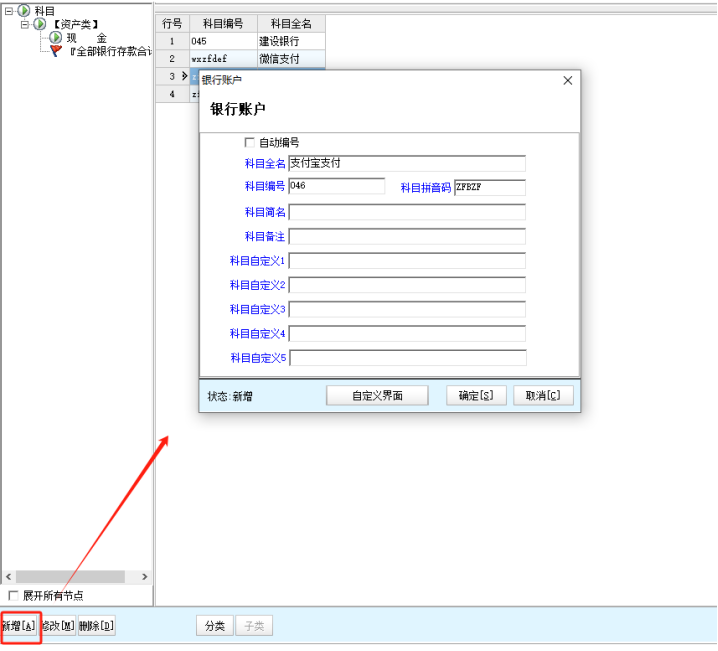Click the 子类 button
Viewport: 718px width, 651px height.
[x=254, y=626]
